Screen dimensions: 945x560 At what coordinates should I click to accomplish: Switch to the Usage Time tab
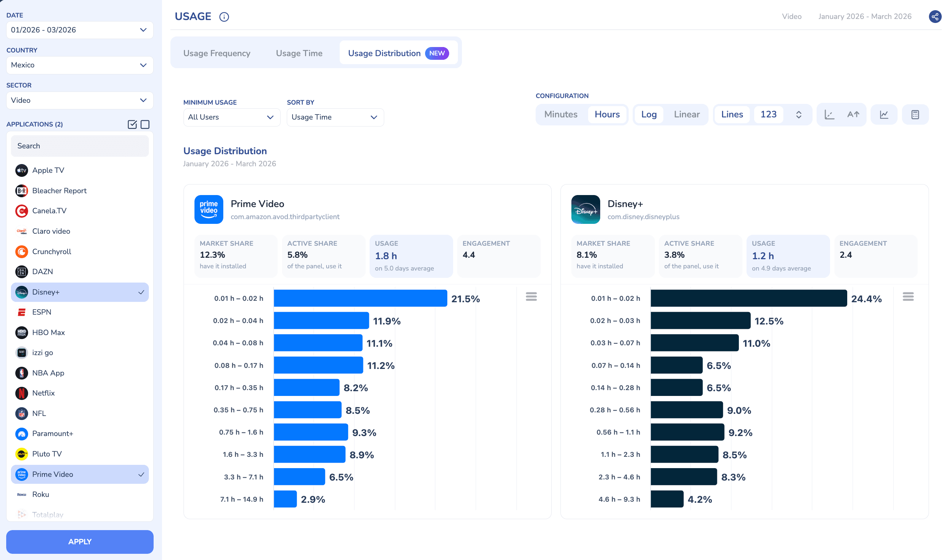click(299, 53)
